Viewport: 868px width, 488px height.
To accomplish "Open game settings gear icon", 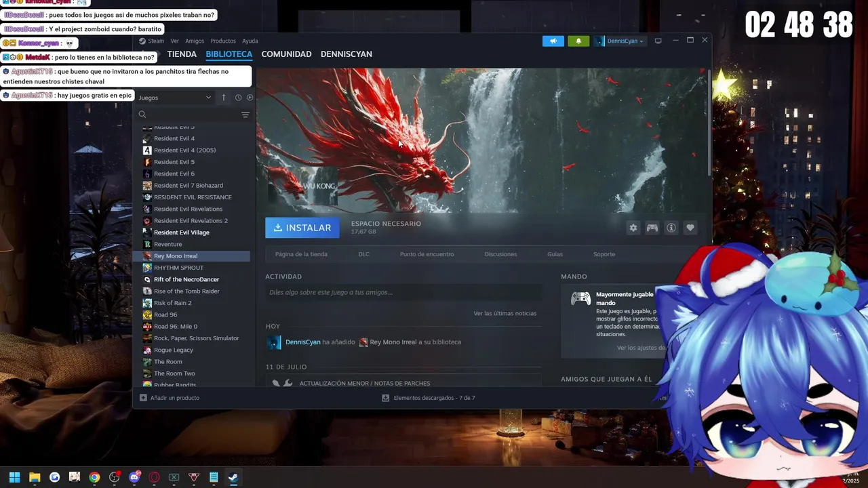I will pos(633,228).
